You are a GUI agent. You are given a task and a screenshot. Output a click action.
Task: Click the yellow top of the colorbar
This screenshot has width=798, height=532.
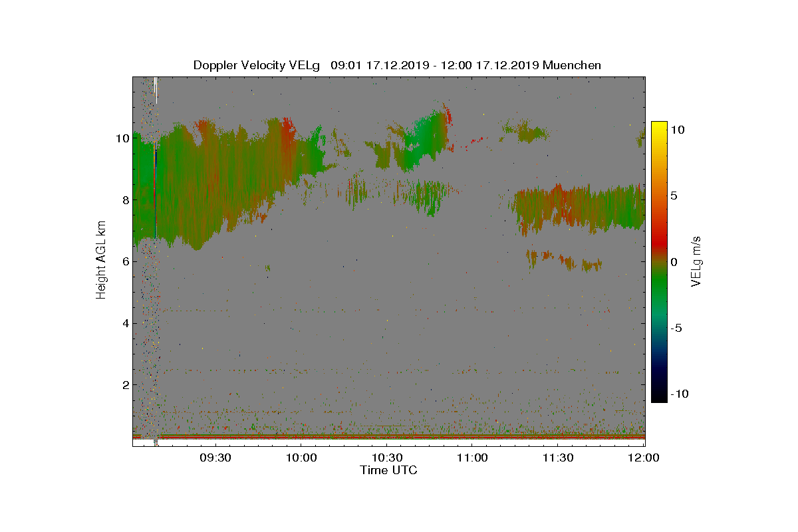[x=659, y=128]
